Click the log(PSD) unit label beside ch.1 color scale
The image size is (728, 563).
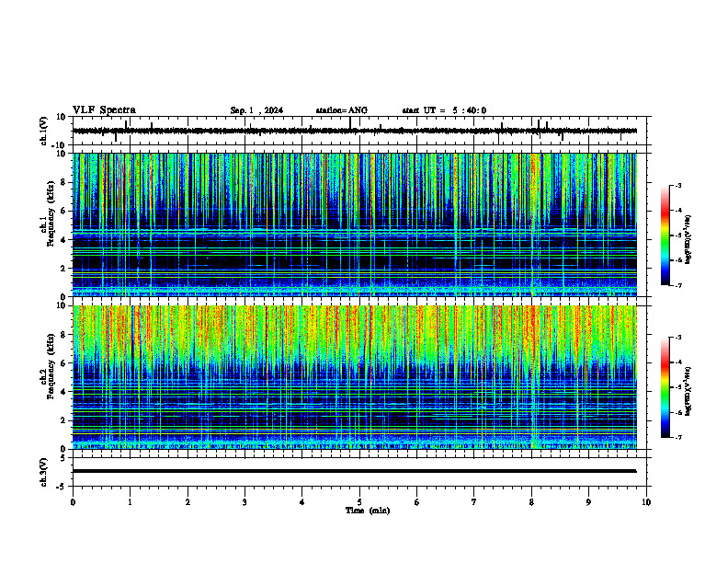coord(688,240)
